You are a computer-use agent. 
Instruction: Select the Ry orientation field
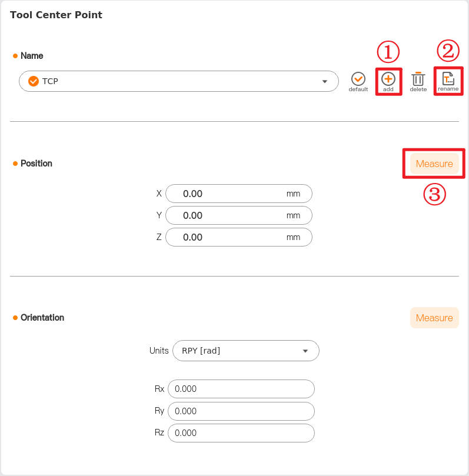coord(241,411)
